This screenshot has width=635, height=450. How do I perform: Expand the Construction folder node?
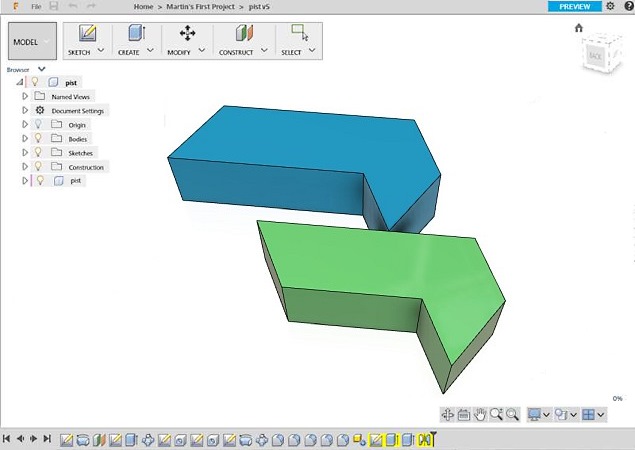[x=25, y=167]
